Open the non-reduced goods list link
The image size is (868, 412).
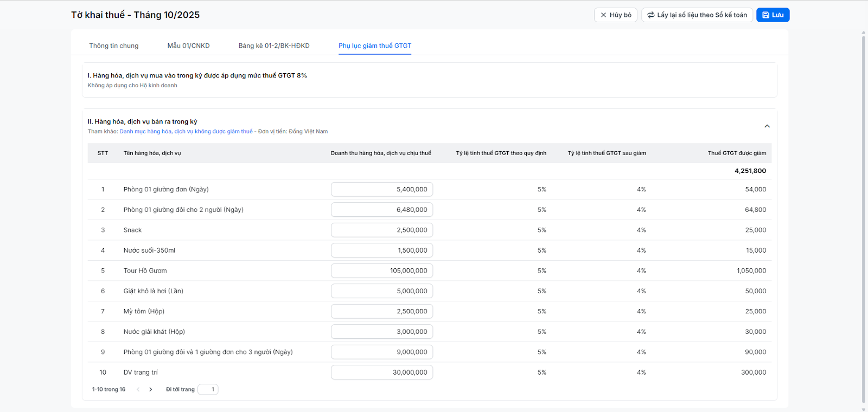186,132
